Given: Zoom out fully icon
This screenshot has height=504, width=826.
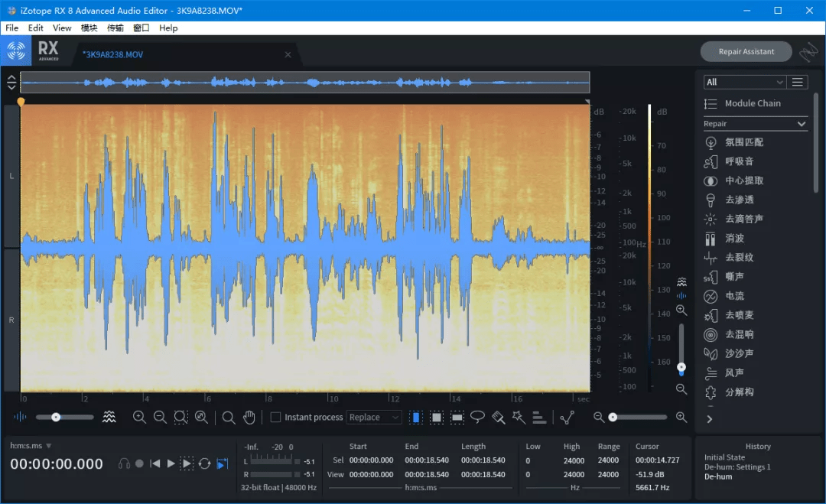Looking at the screenshot, I should click(x=201, y=417).
